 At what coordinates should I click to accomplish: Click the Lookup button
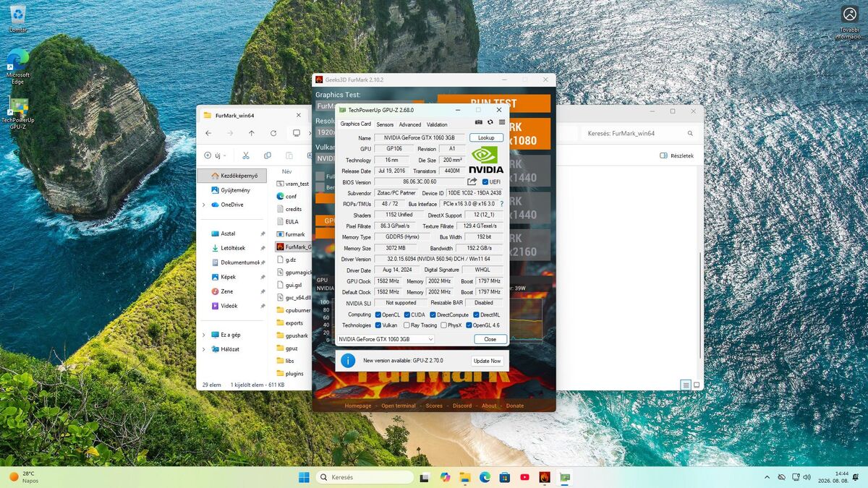(486, 137)
